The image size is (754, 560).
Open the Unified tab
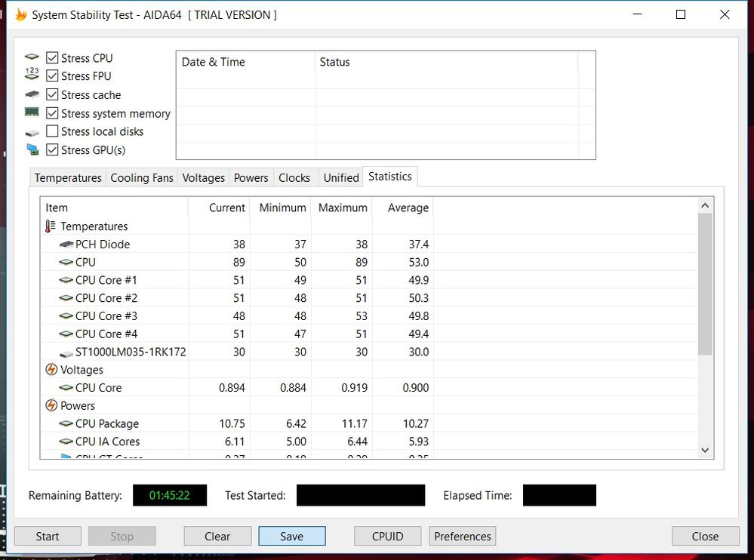click(341, 178)
